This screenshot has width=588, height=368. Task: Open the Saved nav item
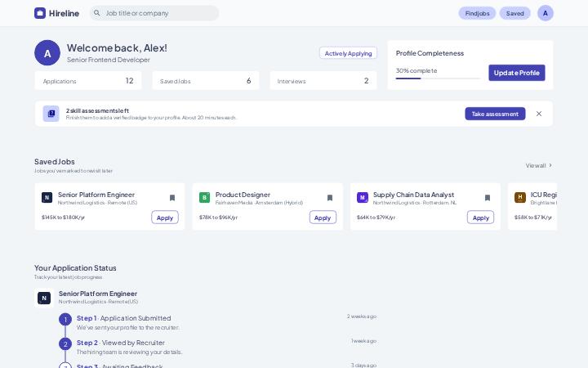tap(514, 13)
